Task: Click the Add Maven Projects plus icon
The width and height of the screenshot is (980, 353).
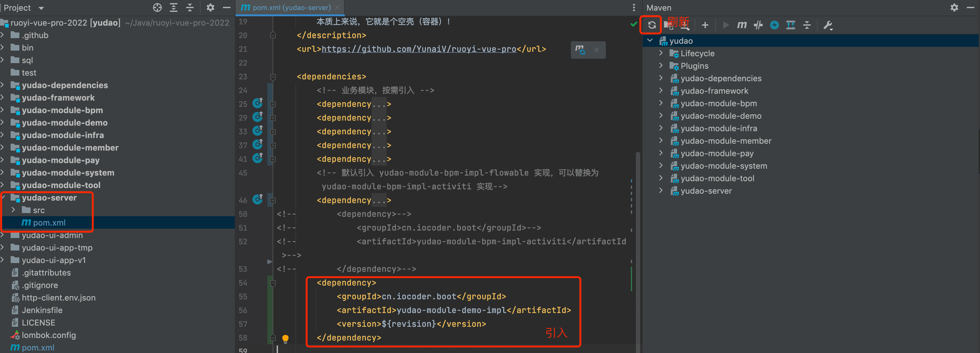Action: click(705, 25)
